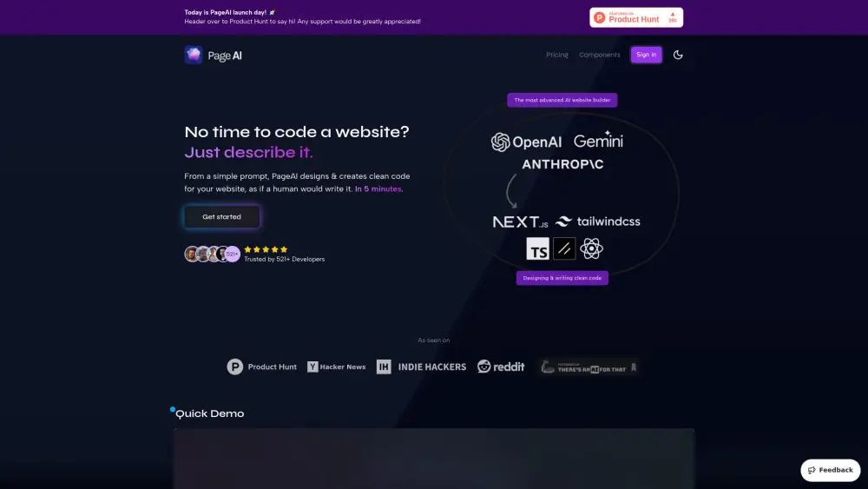Viewport: 868px width, 489px height.
Task: Click the TypeScript TS icon
Action: coord(537,248)
